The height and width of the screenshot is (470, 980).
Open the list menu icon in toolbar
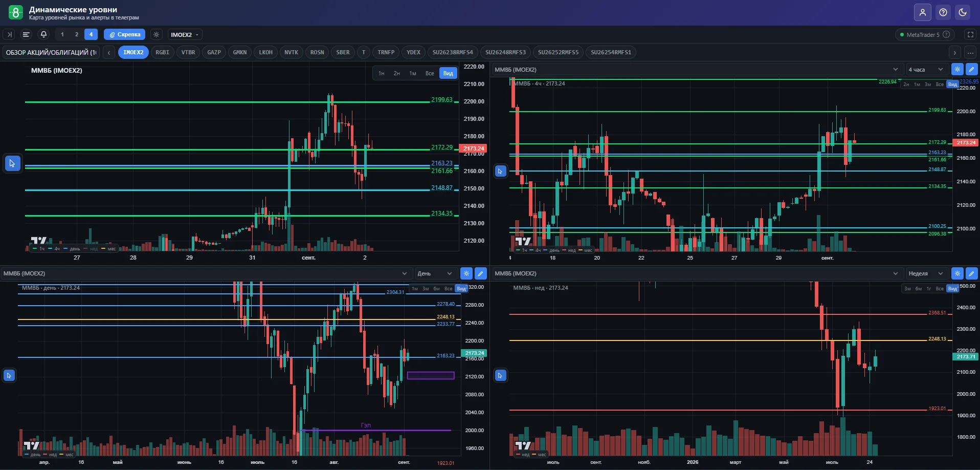(x=26, y=35)
